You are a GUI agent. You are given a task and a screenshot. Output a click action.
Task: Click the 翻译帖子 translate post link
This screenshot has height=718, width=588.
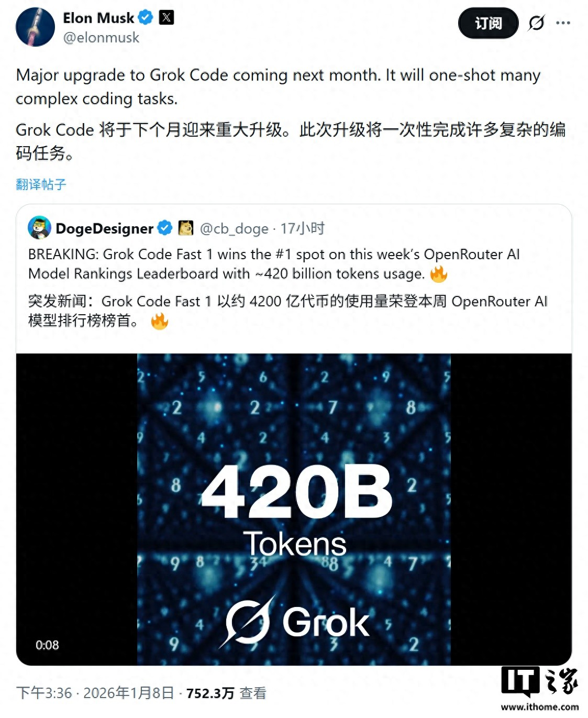41,184
